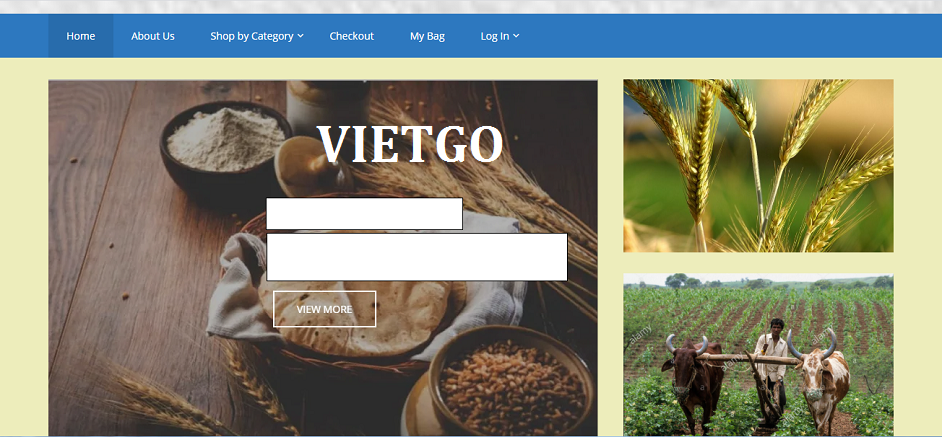Select the smaller white box under VIETGO
The height and width of the screenshot is (437, 942).
364,213
